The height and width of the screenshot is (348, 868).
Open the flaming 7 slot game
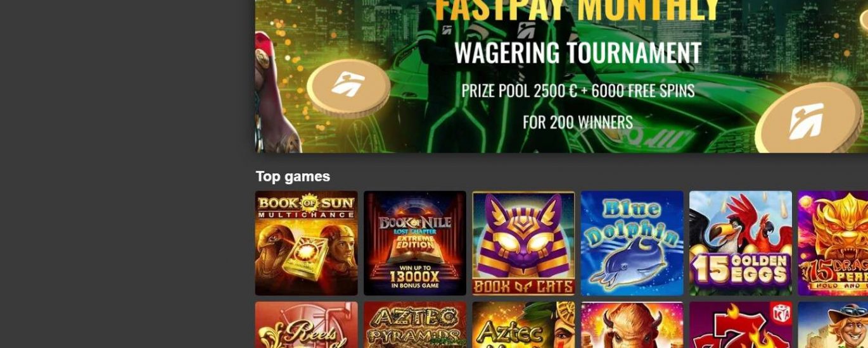741,325
